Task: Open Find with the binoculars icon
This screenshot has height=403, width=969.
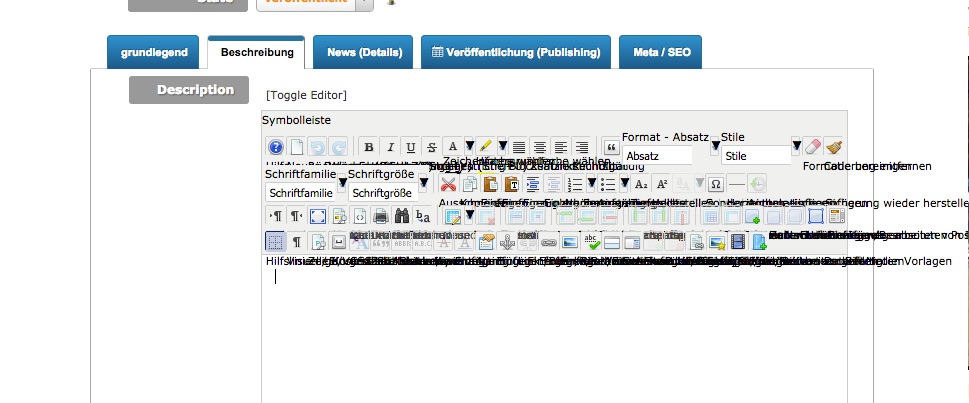Action: pyautogui.click(x=402, y=216)
